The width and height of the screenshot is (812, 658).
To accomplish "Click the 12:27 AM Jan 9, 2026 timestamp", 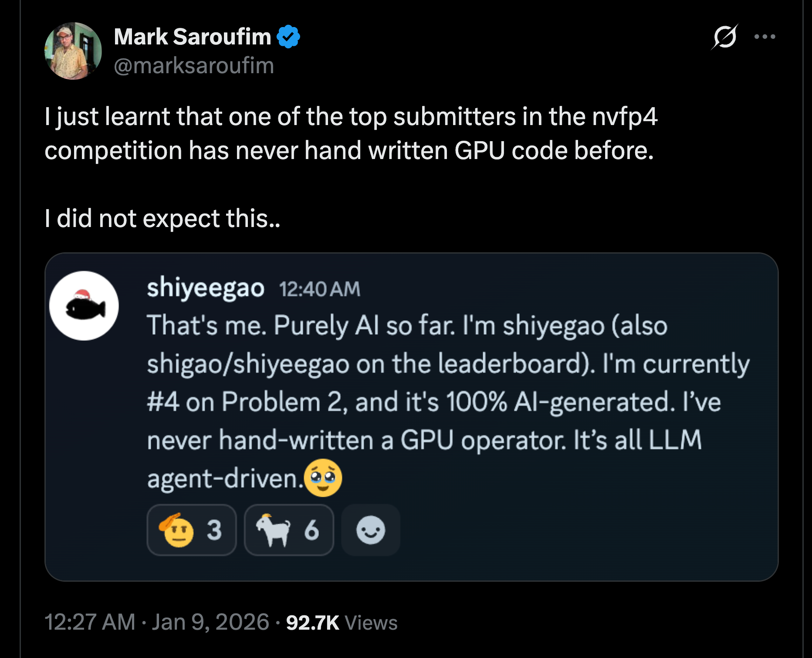I will point(157,622).
